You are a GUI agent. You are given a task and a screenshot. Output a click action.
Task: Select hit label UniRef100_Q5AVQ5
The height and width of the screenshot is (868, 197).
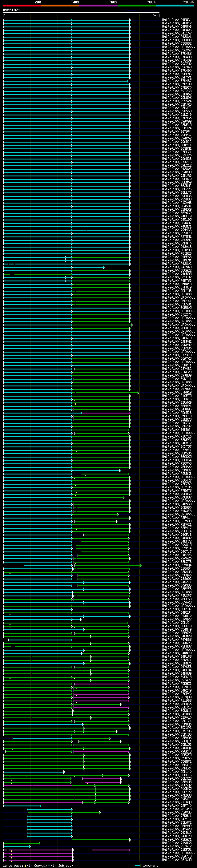[x=177, y=812]
